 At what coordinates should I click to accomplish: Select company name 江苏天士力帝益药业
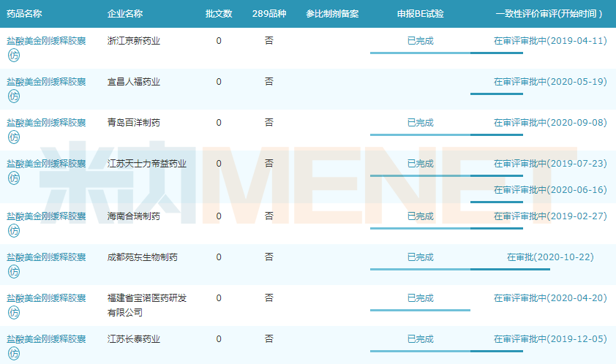pos(147,163)
